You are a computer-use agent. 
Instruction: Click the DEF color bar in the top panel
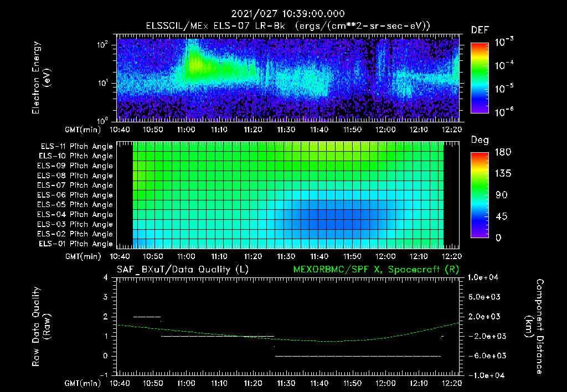(x=480, y=78)
